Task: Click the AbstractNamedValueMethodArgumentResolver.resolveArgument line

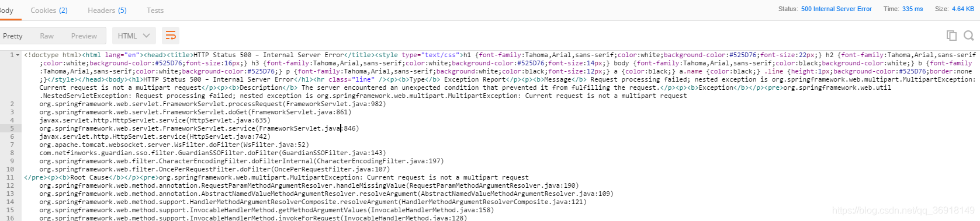Action: click(326, 194)
